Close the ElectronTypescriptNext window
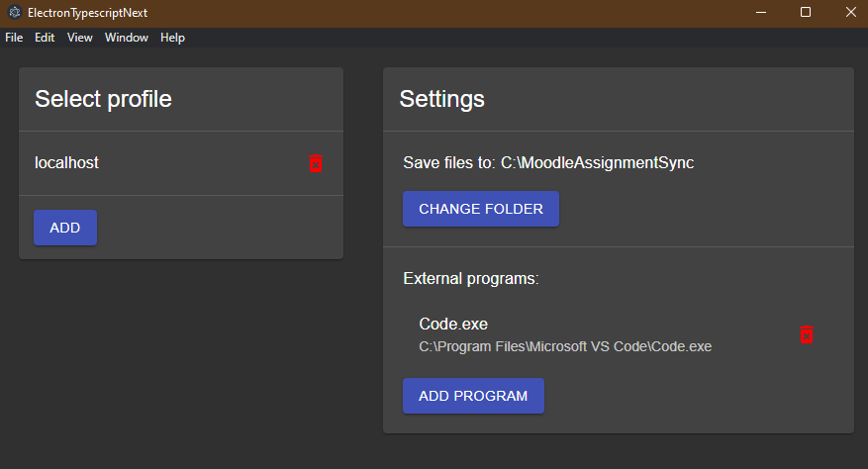The width and height of the screenshot is (868, 469). click(x=851, y=12)
